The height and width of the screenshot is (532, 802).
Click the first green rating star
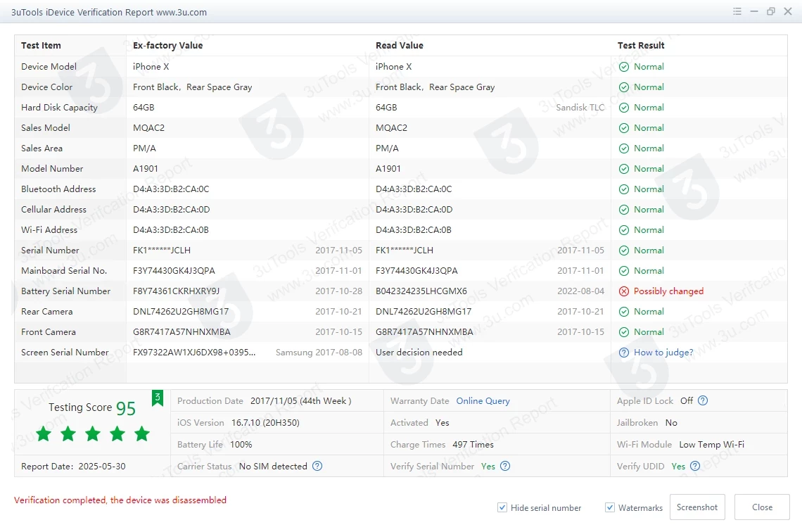tap(44, 433)
